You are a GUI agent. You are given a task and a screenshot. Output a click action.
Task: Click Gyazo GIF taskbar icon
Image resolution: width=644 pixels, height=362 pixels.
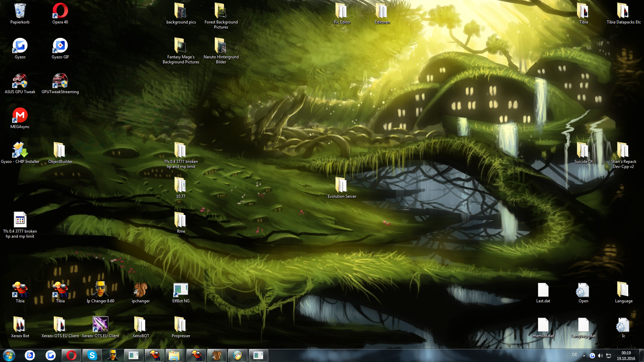(30, 355)
